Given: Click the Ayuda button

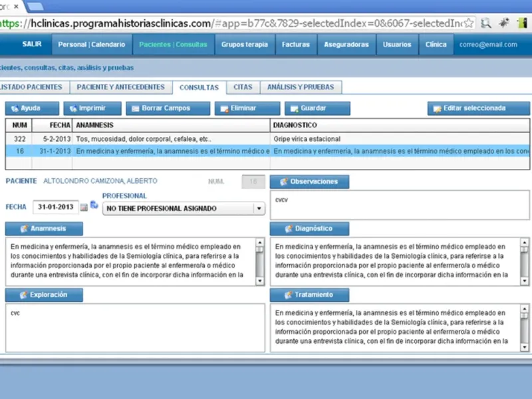Looking at the screenshot, I should [32, 108].
